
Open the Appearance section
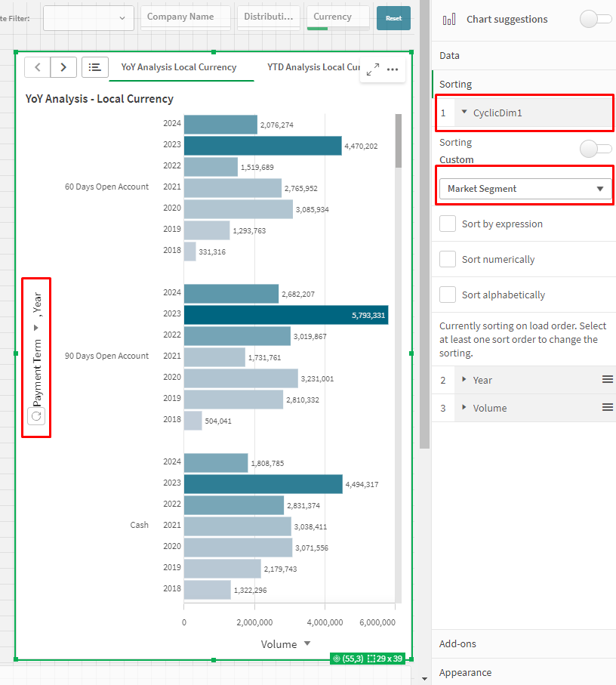[523, 672]
